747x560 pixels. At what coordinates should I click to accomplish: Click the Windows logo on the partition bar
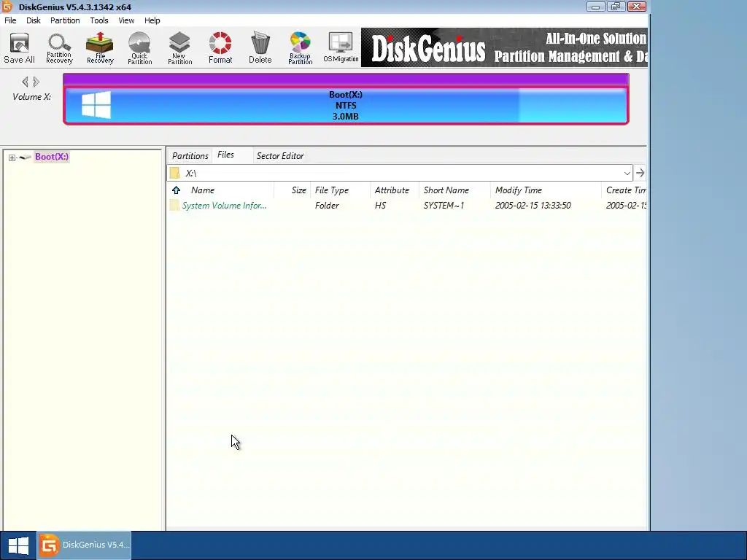(96, 105)
